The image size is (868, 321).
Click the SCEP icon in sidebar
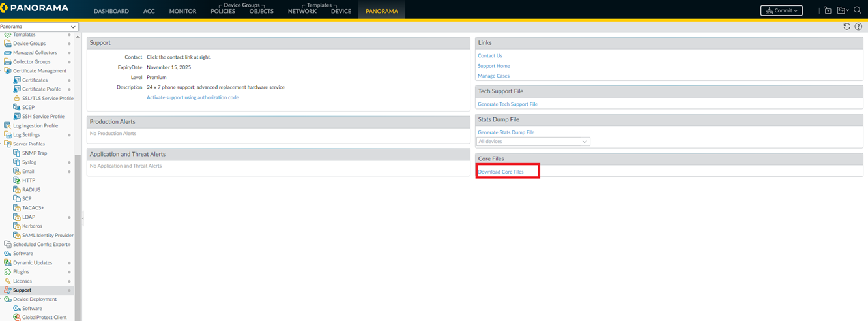(x=17, y=108)
